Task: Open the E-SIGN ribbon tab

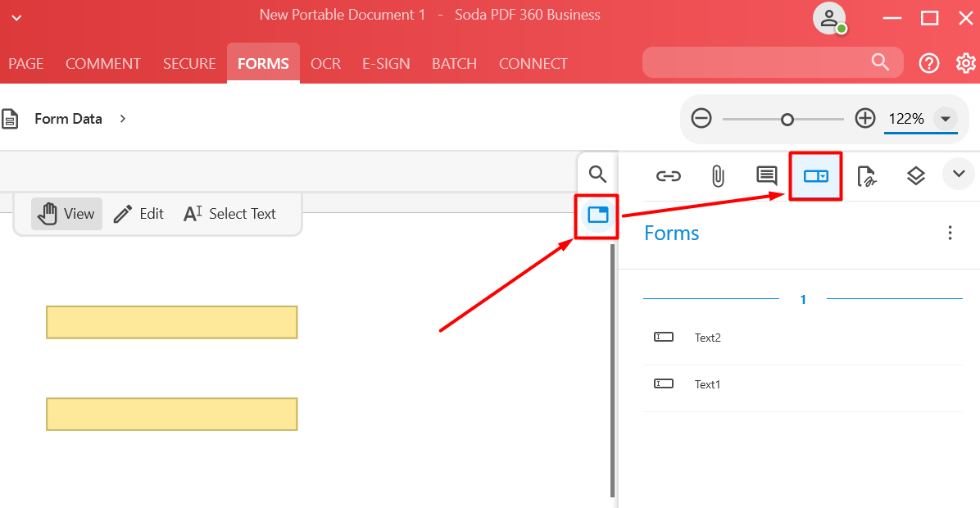Action: [386, 63]
